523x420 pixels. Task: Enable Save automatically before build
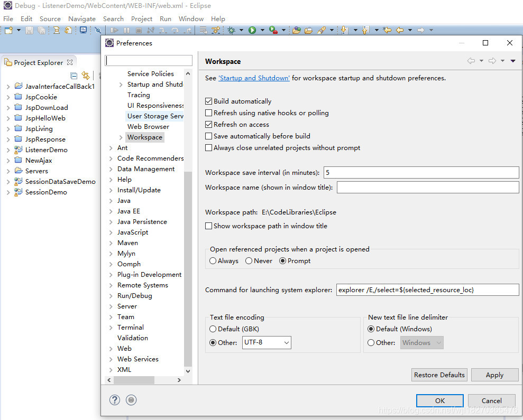point(208,136)
